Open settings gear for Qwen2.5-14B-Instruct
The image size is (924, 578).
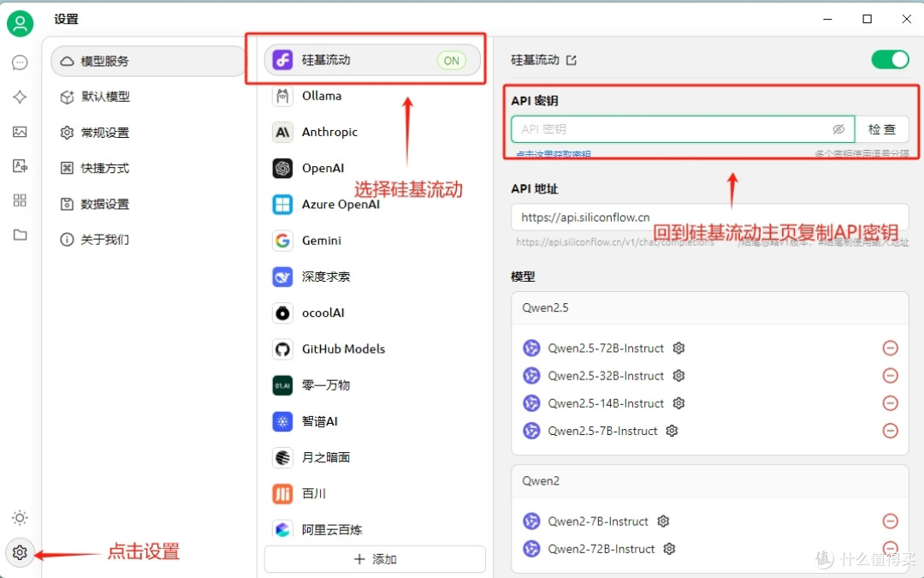pos(678,403)
